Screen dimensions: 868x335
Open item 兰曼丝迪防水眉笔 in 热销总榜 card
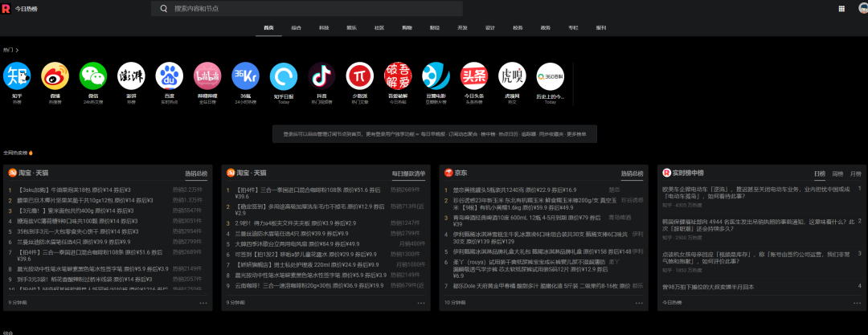pos(74,242)
